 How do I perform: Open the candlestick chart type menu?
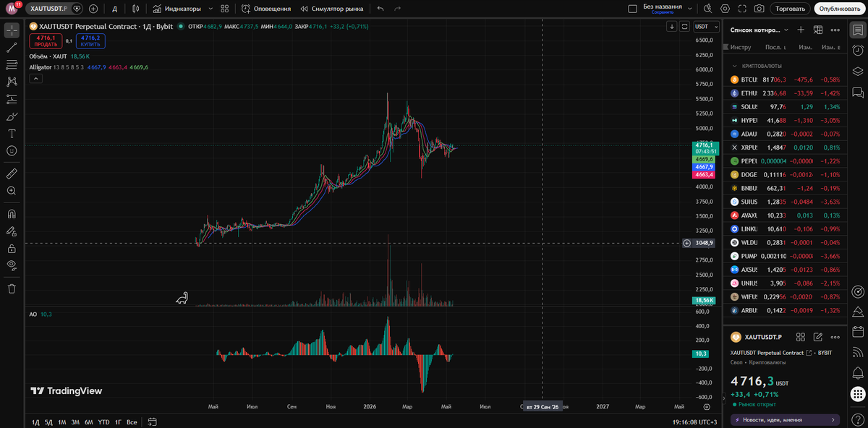click(x=135, y=9)
